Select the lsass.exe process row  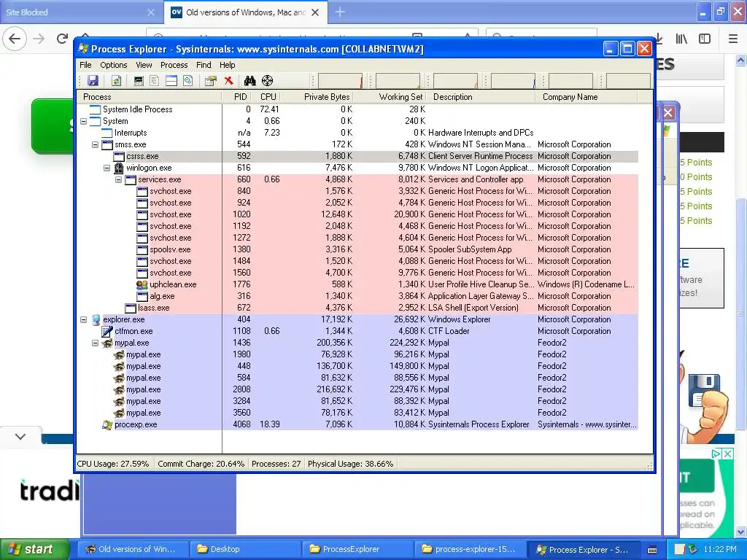point(357,308)
